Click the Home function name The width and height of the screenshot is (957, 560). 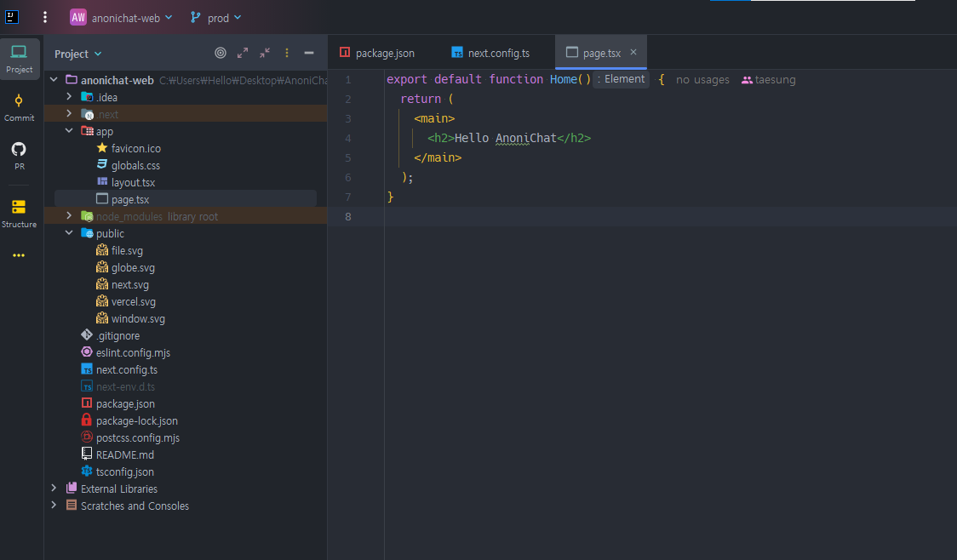(x=564, y=79)
